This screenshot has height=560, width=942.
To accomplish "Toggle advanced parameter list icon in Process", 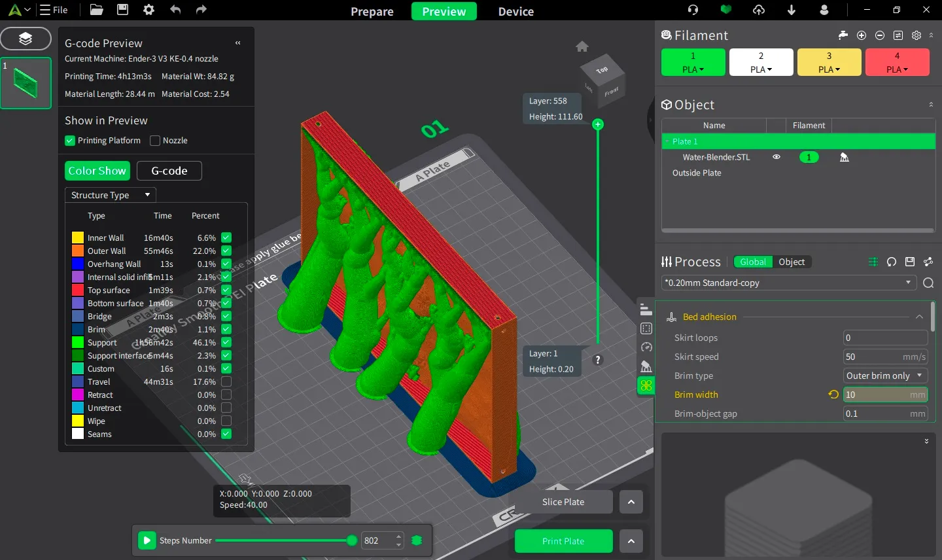I will coord(873,262).
